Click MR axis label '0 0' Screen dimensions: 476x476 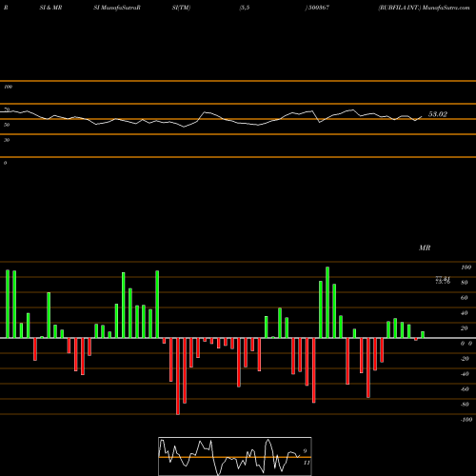coord(466,344)
